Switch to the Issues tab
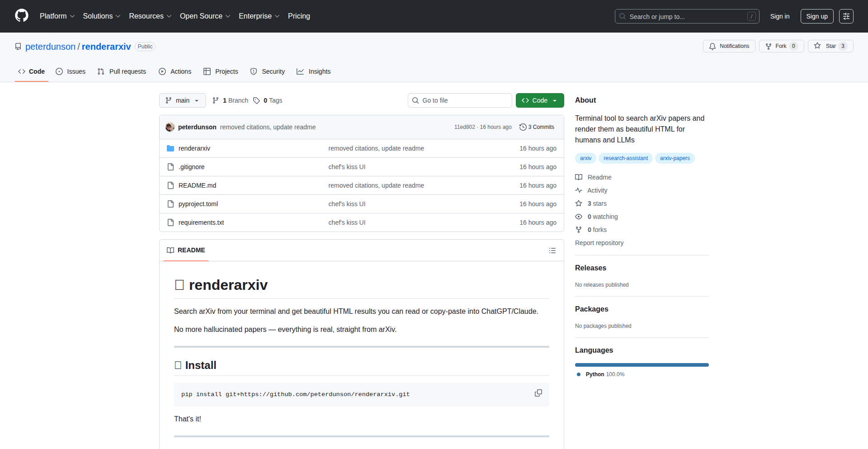 71,71
